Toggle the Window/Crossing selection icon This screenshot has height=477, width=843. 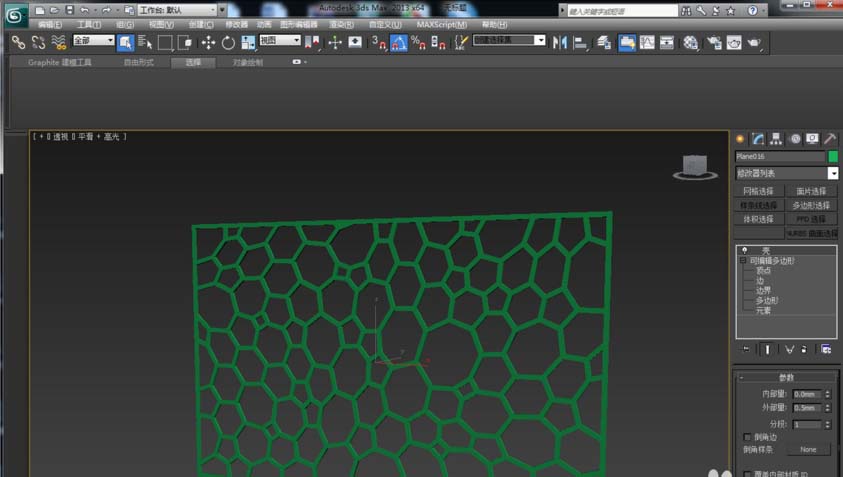(184, 42)
